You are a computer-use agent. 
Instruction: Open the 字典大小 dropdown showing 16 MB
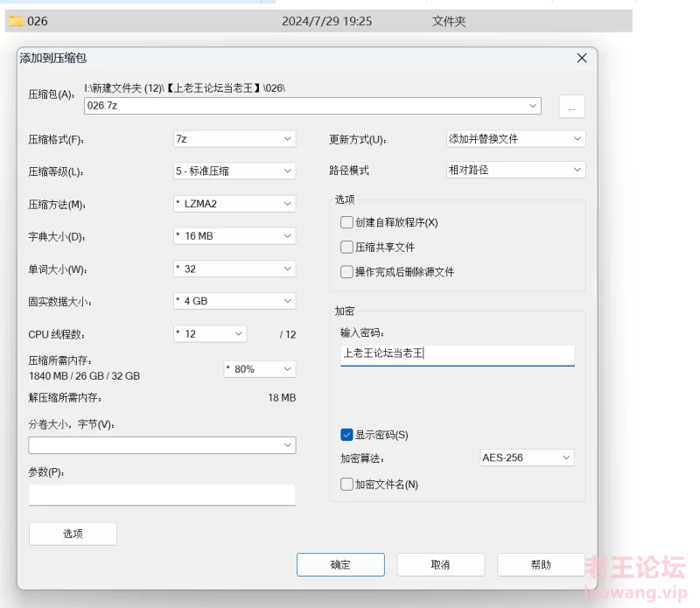(234, 235)
